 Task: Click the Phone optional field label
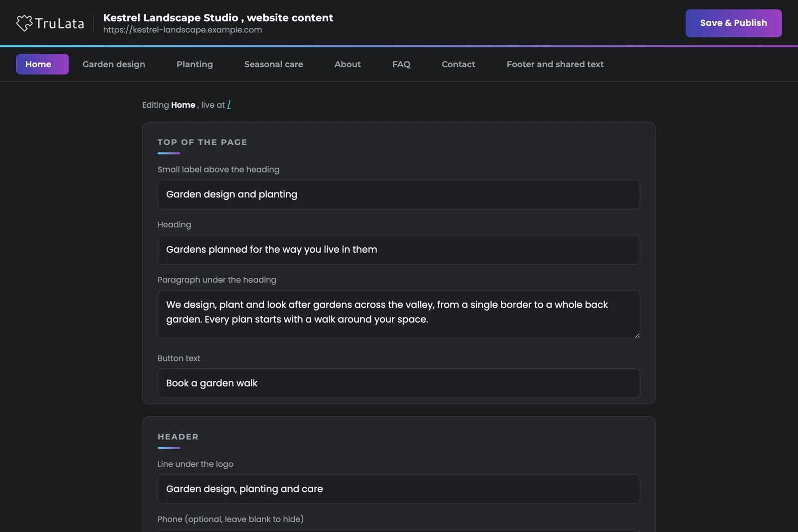[x=230, y=519]
